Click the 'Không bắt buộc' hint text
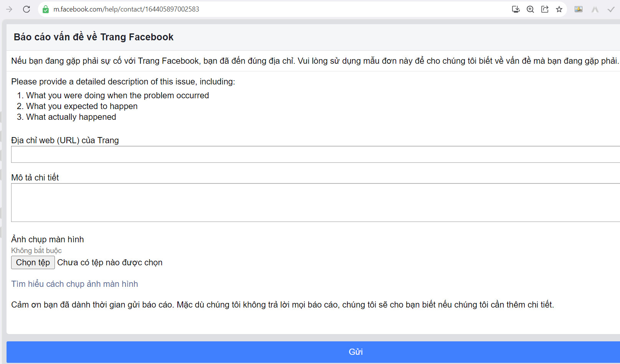 tap(36, 250)
